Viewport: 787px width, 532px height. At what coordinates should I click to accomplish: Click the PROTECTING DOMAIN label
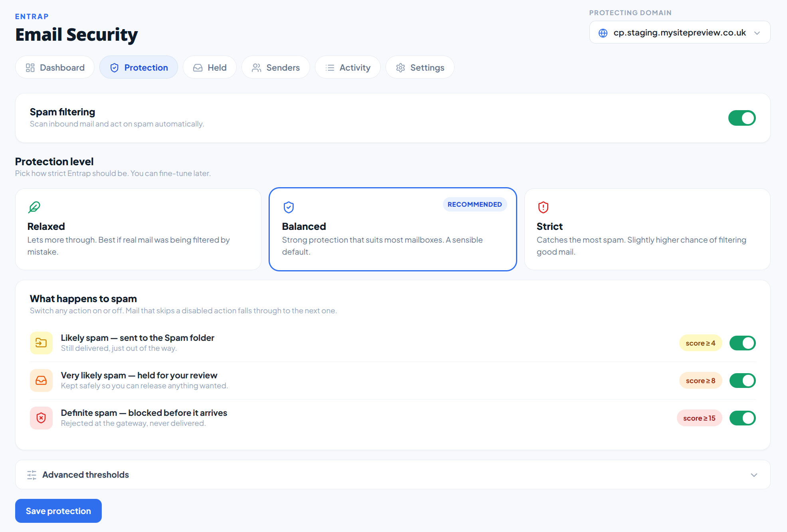(x=630, y=13)
